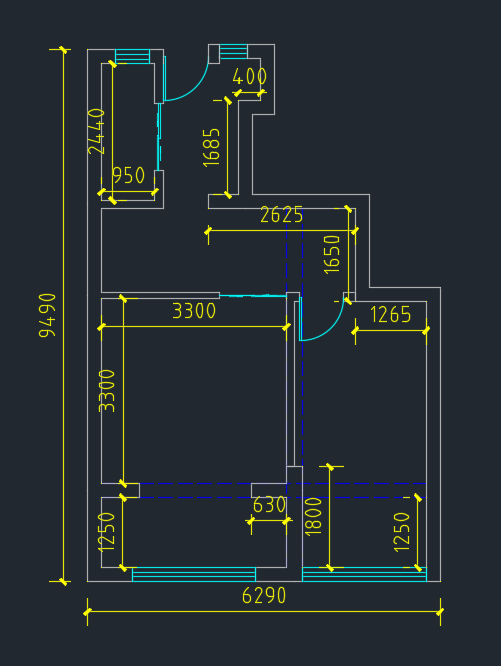Pick the 950 dimension text
501x666 pixels.
[129, 175]
